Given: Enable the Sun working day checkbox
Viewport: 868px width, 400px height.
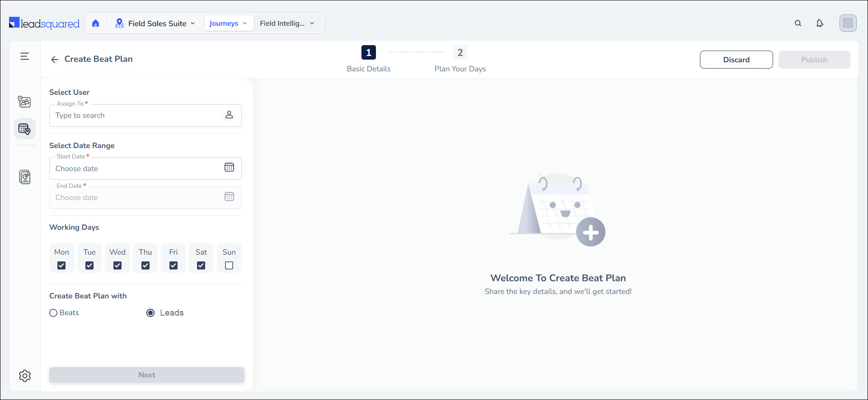Looking at the screenshot, I should [x=229, y=265].
